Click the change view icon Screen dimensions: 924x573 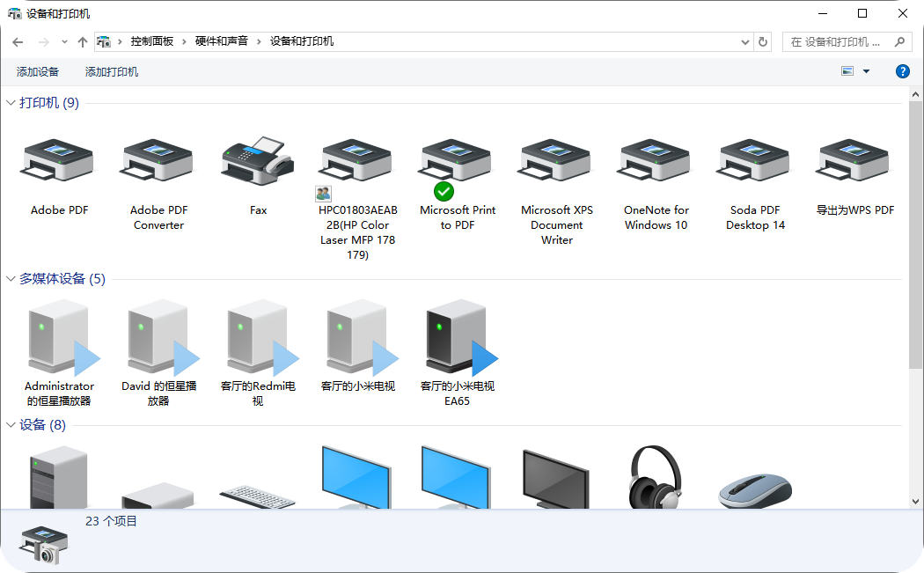(847, 71)
